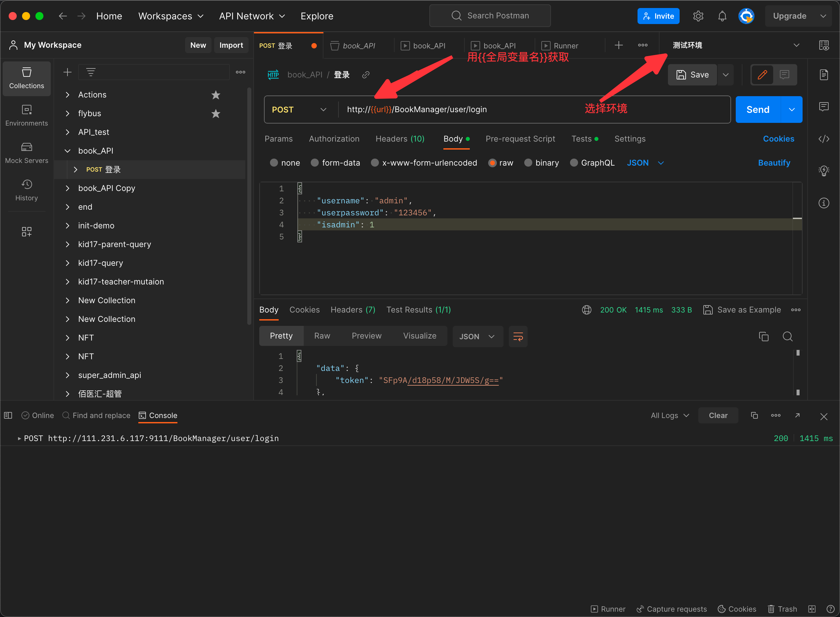Click the Send button
840x617 pixels.
757,110
